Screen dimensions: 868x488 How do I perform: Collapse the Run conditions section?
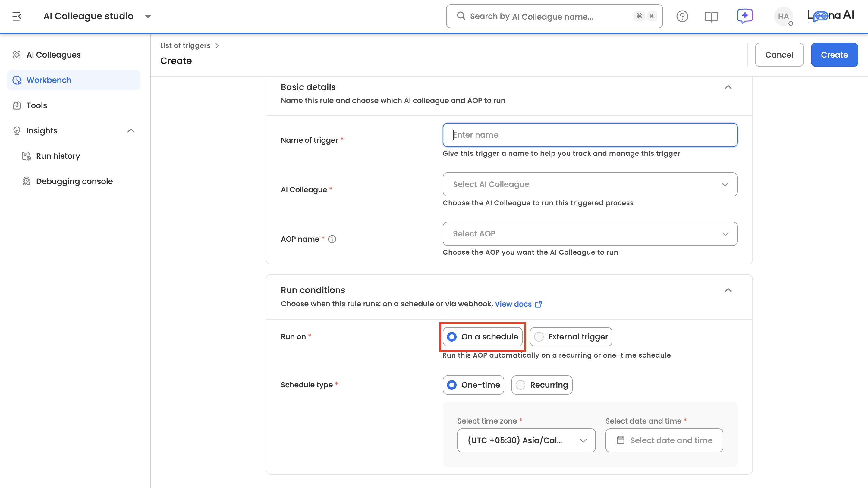[x=728, y=290]
